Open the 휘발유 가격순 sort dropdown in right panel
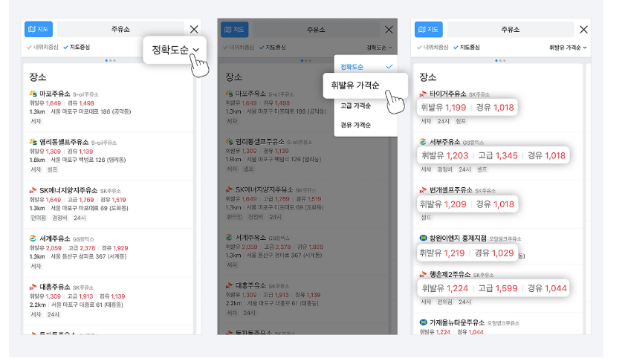This screenshot has width=628, height=364. (x=568, y=48)
